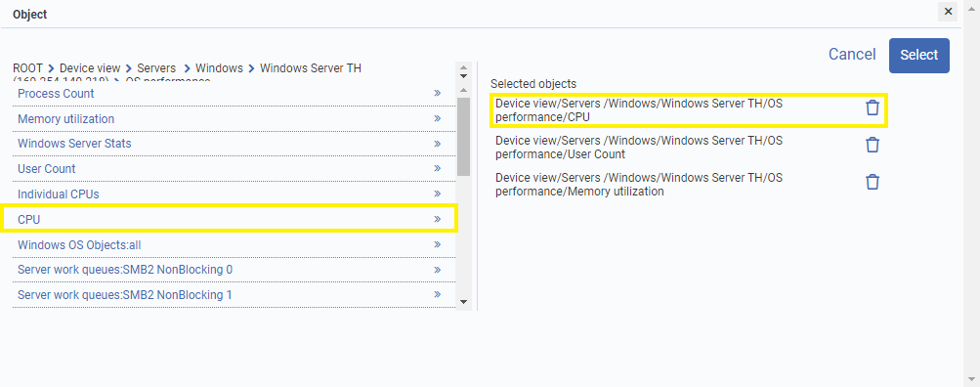Expand Windows OS Objects:all arrow
The height and width of the screenshot is (387, 980).
[x=438, y=244]
